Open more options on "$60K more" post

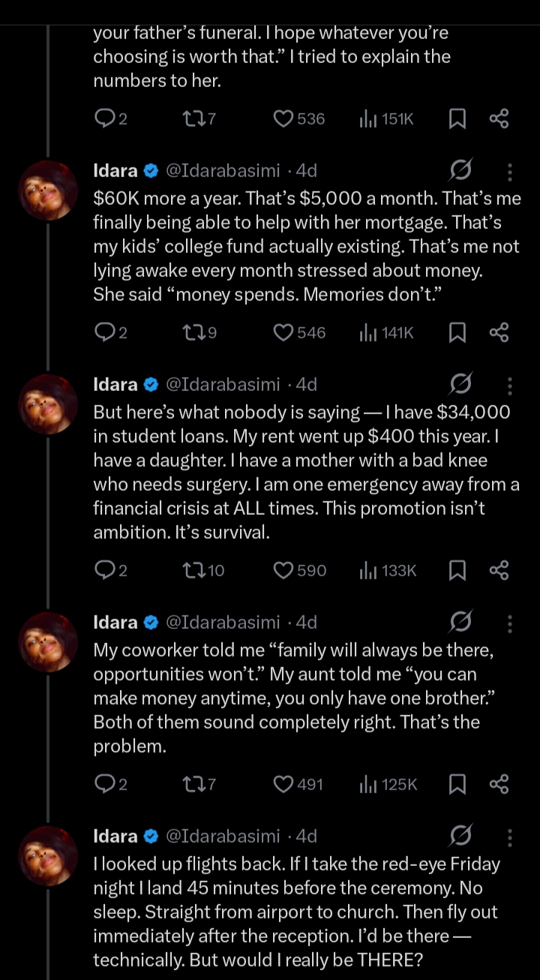510,172
